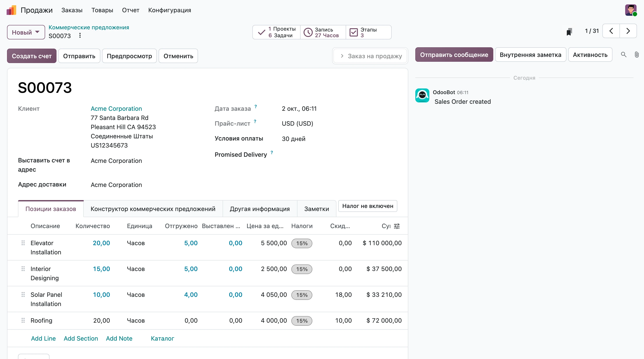Open the three-dot actions menu by S00073
This screenshot has height=359, width=644.
[80, 35]
